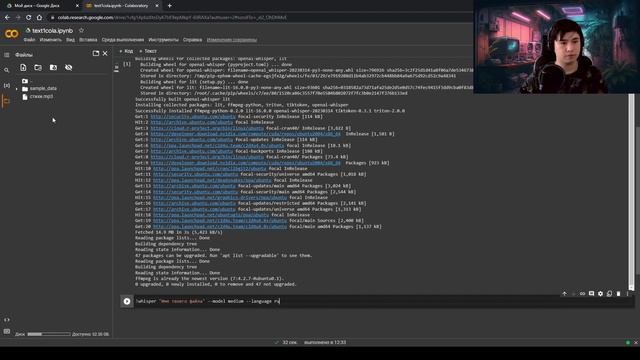
Task: Open the first security.ubuntu.com link in Get:1
Action: [x=193, y=117]
